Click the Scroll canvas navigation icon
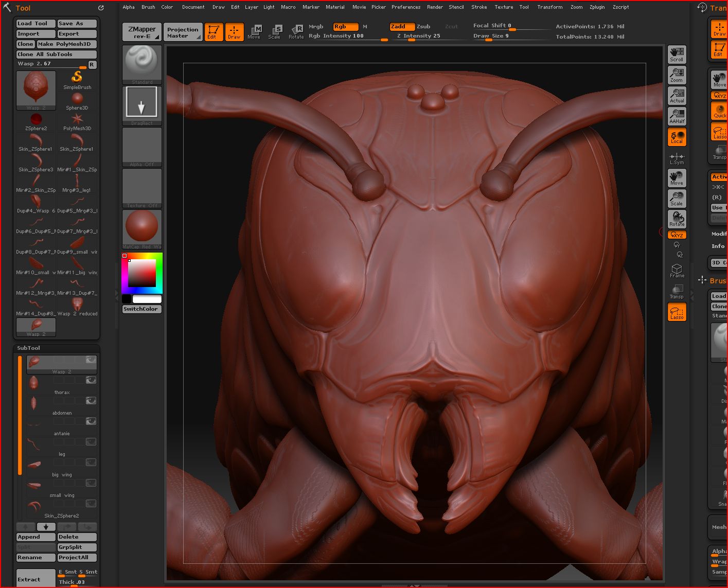 677,54
